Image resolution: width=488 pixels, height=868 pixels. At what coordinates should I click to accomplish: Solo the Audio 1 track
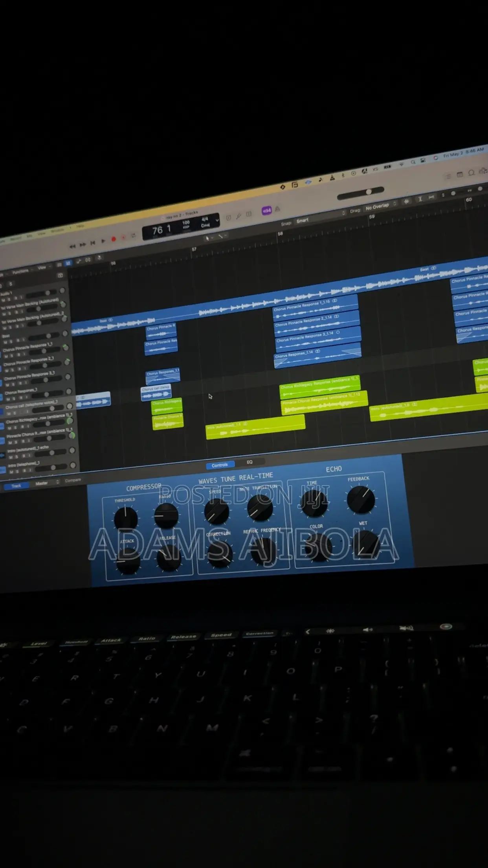(x=9, y=300)
